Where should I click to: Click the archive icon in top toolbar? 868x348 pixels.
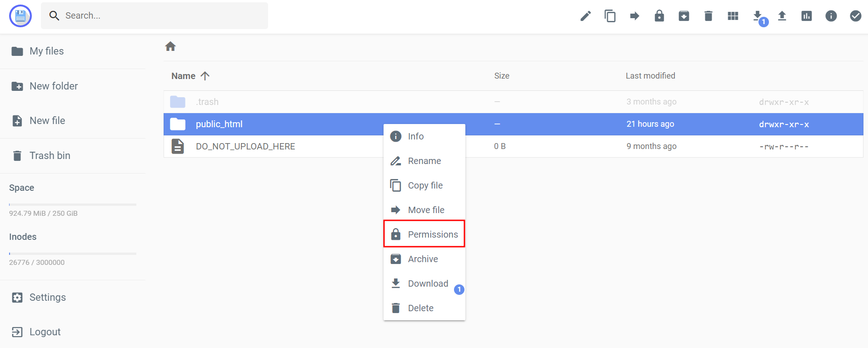click(x=683, y=16)
